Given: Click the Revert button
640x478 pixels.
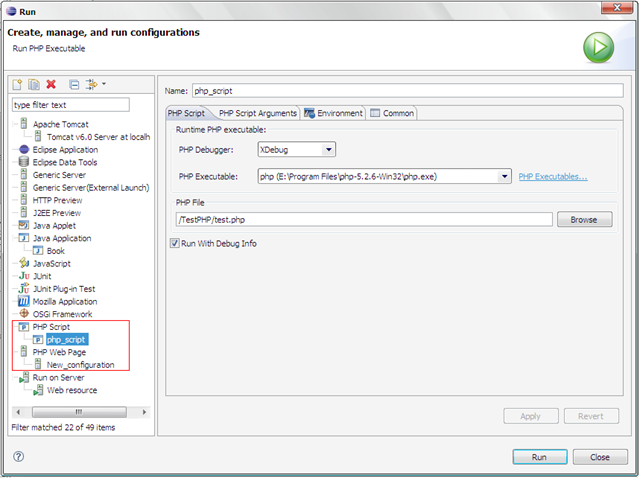Looking at the screenshot, I should 591,416.
